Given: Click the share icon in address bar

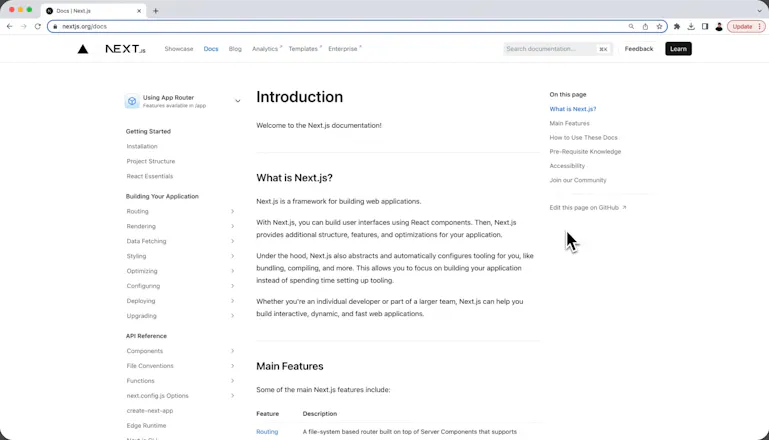Looking at the screenshot, I should point(645,26).
